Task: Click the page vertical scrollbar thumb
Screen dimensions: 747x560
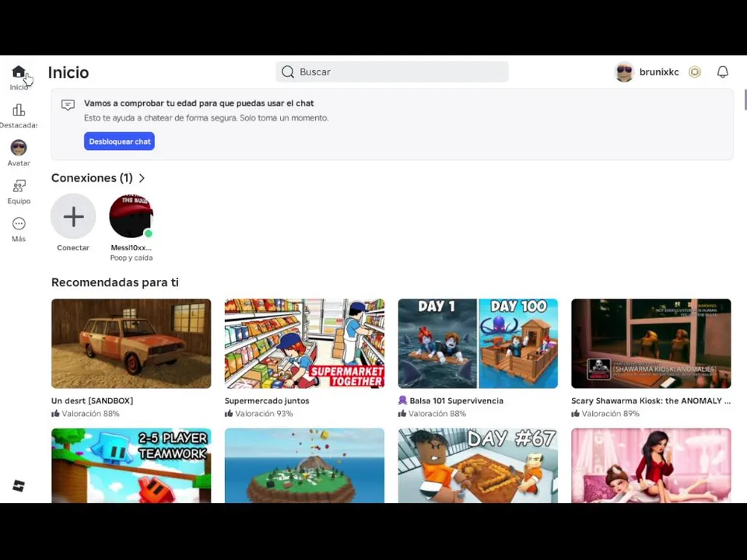Action: tap(745, 99)
